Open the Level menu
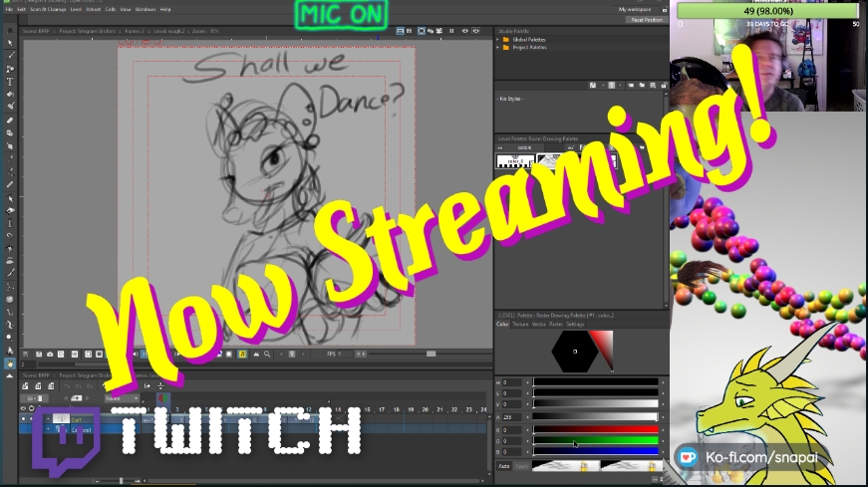 tap(76, 9)
